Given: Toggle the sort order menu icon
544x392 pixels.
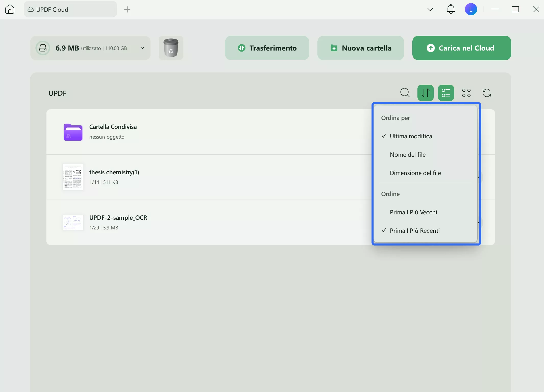Looking at the screenshot, I should [x=425, y=93].
